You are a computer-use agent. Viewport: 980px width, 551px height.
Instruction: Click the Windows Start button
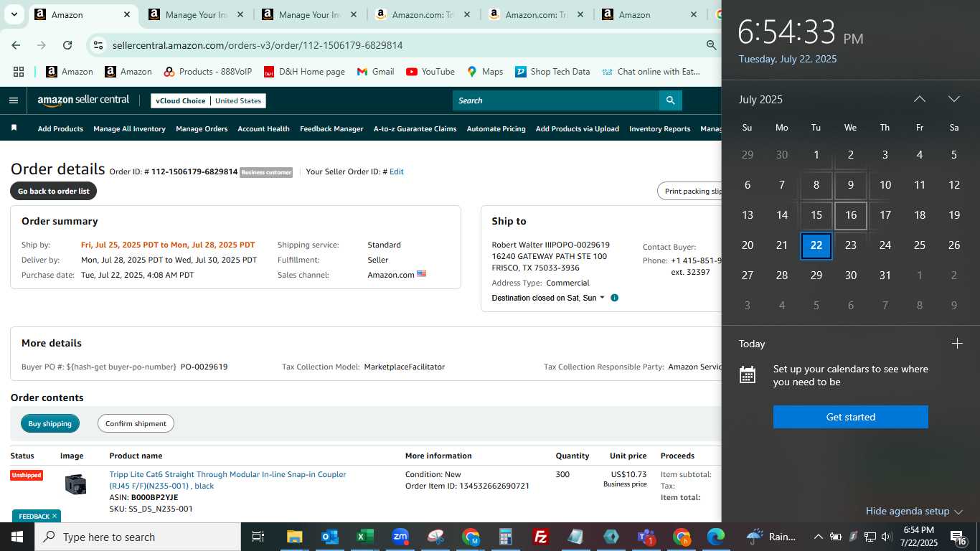coord(17,537)
